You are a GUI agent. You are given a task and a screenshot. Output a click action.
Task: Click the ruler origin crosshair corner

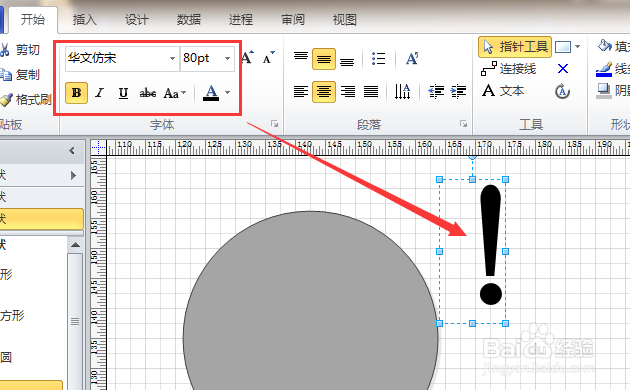98,148
